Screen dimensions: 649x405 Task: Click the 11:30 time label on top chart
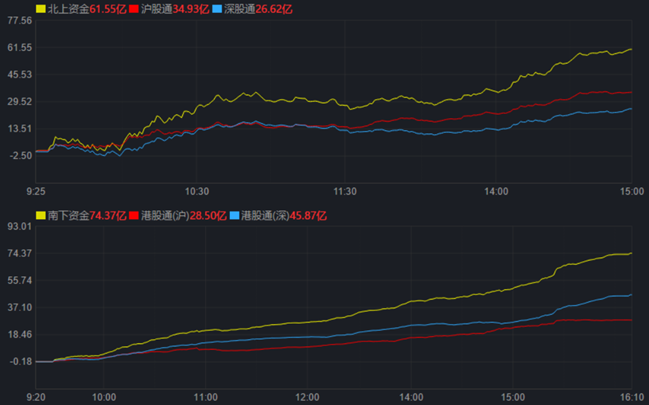tap(345, 190)
